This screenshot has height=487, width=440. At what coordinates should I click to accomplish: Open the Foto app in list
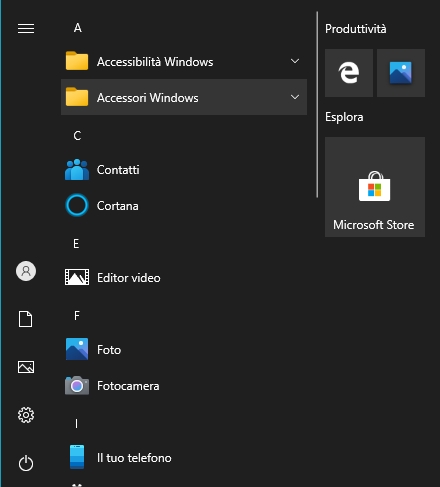click(184, 350)
